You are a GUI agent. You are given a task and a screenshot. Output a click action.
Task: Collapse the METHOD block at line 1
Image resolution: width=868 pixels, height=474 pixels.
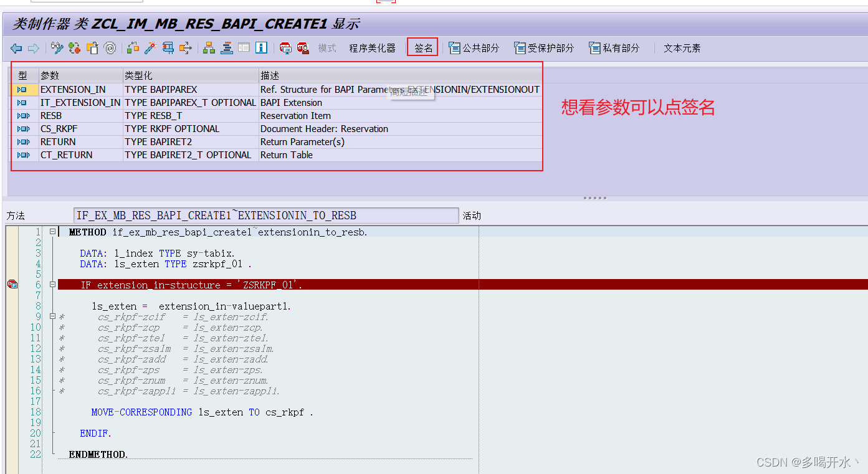[x=52, y=231]
